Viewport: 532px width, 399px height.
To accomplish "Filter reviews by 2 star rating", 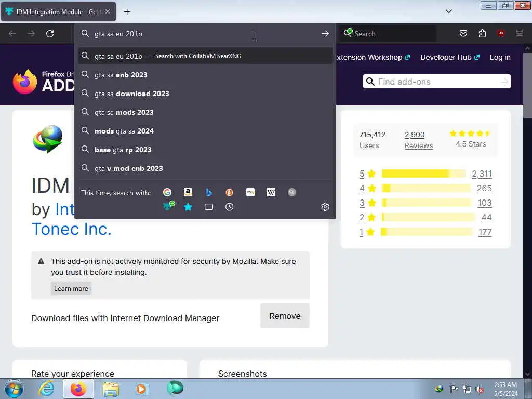I will coord(367,218).
